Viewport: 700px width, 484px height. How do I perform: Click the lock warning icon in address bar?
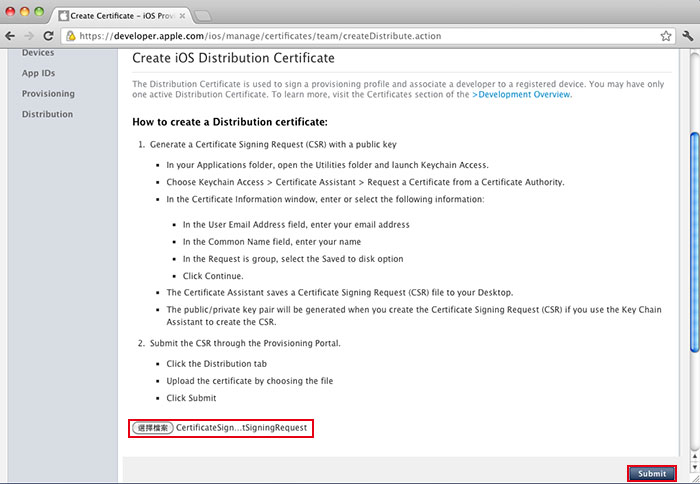pos(71,36)
